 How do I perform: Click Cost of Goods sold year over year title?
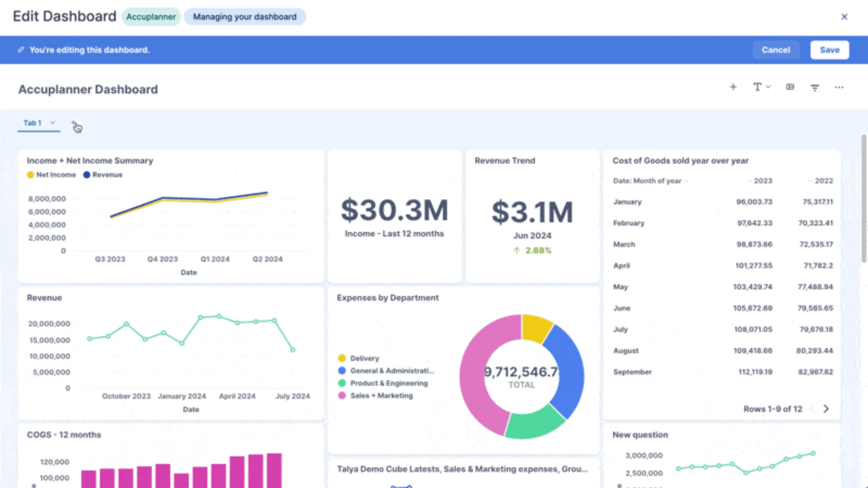click(x=680, y=161)
